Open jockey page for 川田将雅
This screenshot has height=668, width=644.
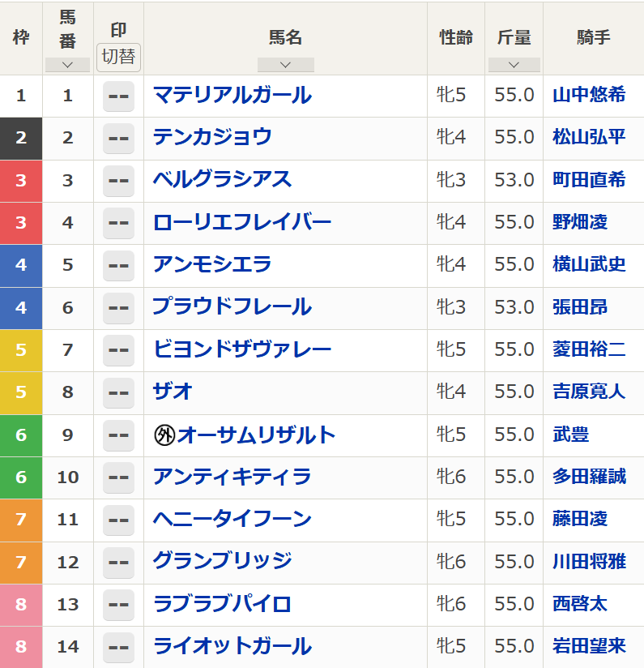(589, 562)
